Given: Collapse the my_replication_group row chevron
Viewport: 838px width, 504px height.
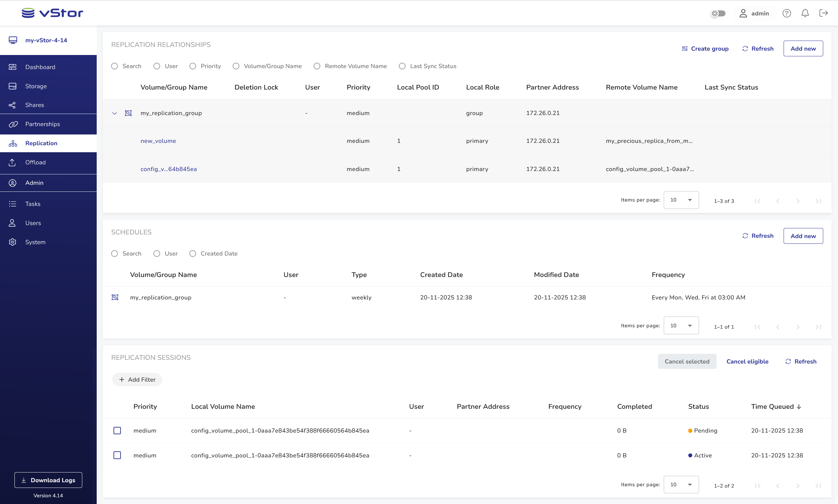Looking at the screenshot, I should tap(114, 113).
